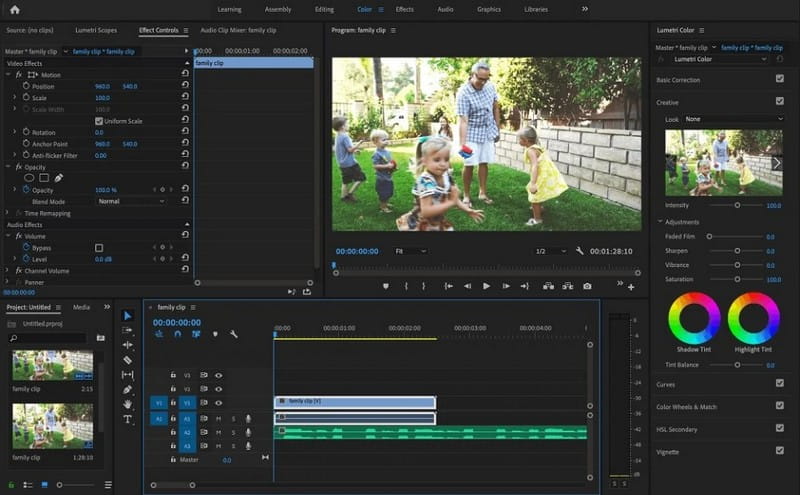Toggle the Vignette section checkbox
Screen dimensions: 800x495
pos(779,449)
